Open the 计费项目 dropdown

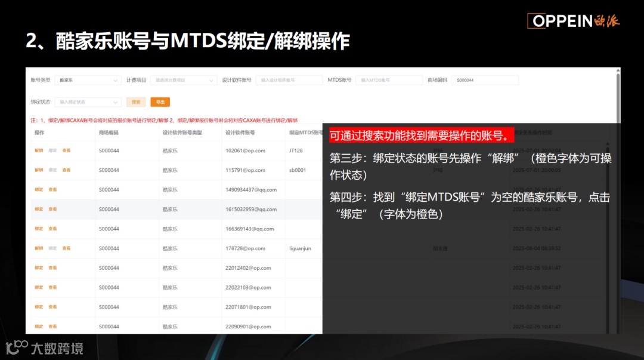click(183, 80)
